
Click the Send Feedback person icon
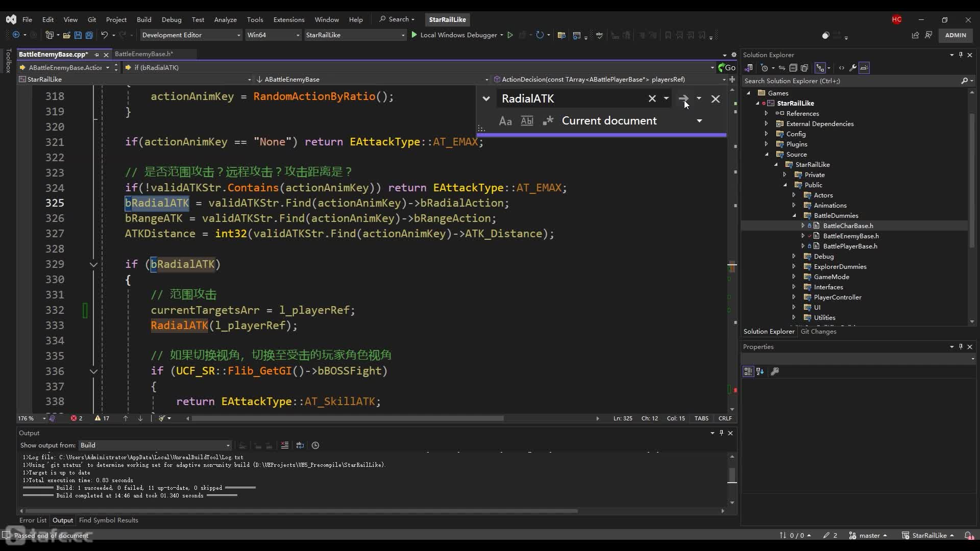[928, 35]
